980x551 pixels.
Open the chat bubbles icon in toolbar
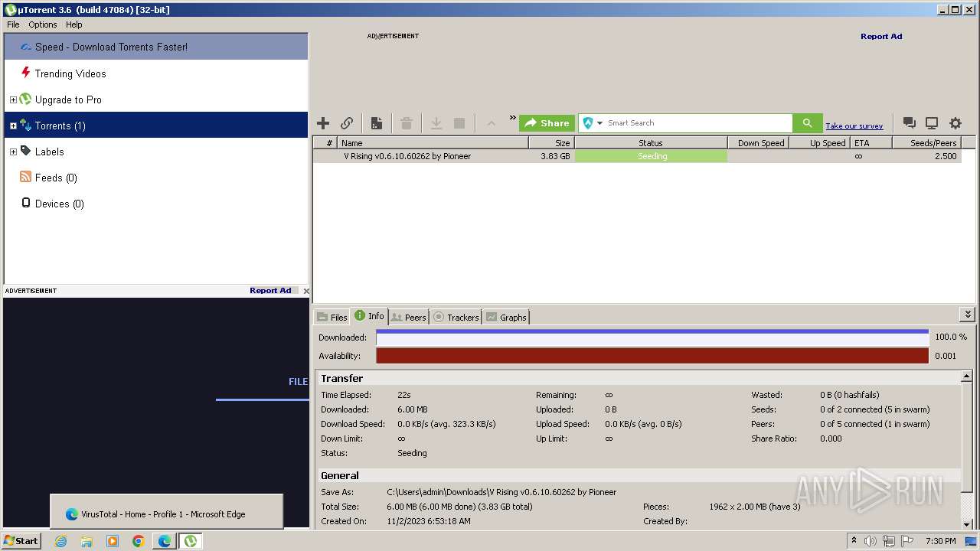click(909, 123)
